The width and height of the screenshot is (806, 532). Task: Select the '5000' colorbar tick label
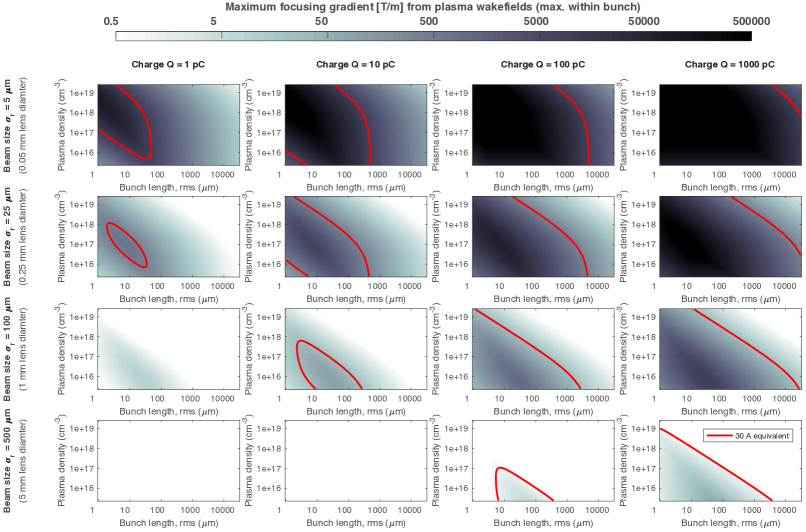536,21
